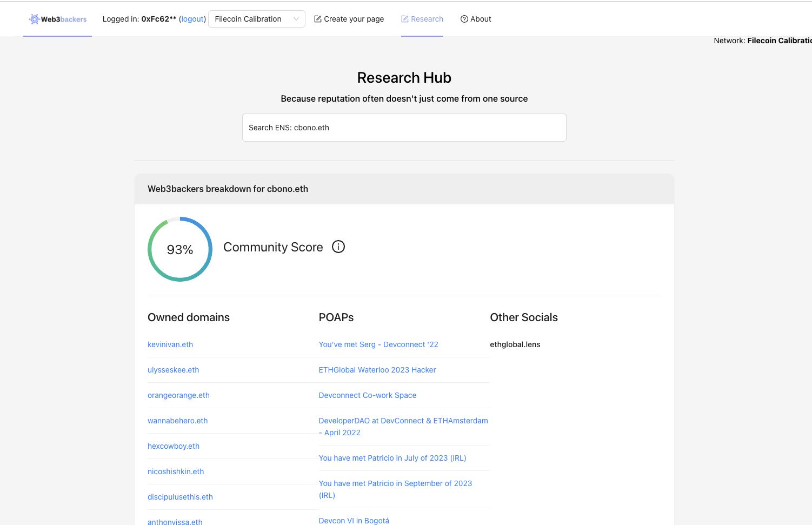Click the POAPs heading
Image resolution: width=812 pixels, height=525 pixels.
[336, 317]
